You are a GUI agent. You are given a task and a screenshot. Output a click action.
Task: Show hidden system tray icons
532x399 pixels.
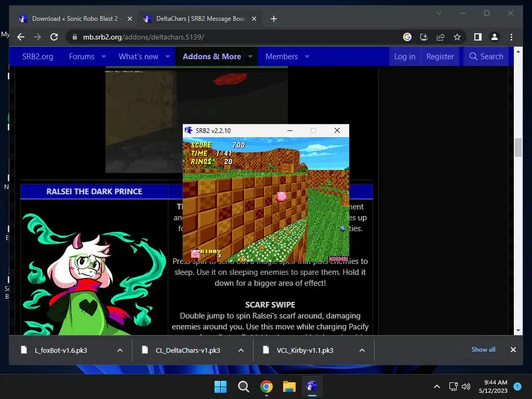click(437, 387)
